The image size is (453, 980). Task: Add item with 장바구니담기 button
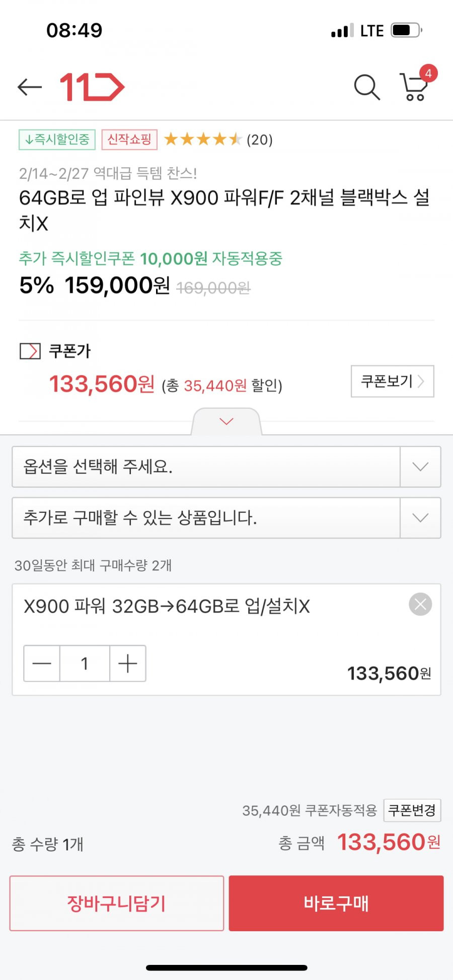(x=117, y=903)
